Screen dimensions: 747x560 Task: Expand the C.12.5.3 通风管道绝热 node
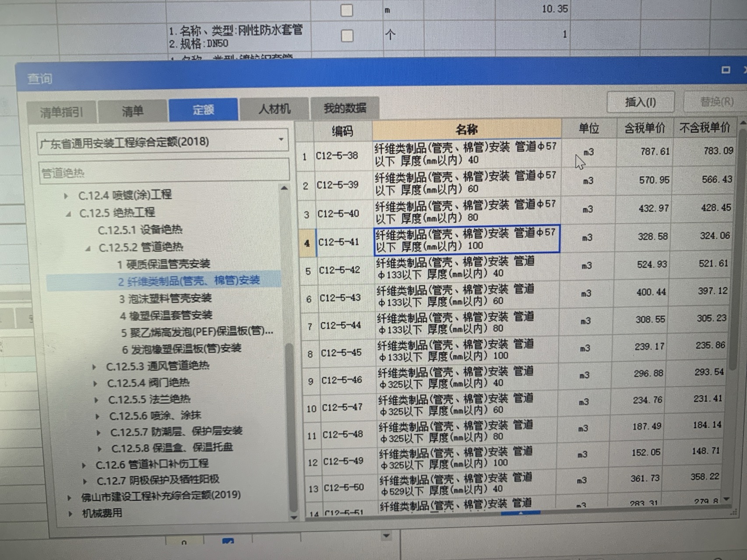94,367
